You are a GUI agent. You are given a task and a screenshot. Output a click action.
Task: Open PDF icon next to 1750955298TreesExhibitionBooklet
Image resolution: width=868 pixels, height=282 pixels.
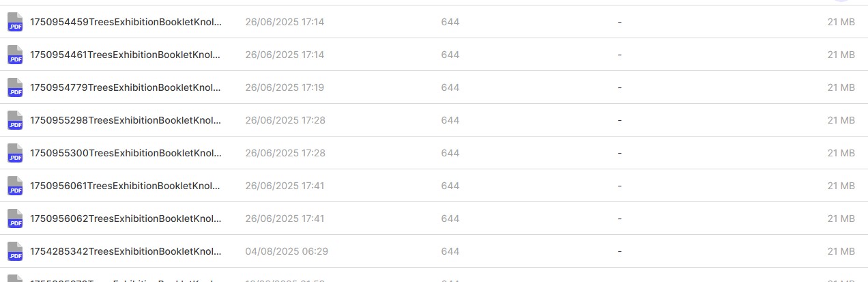tap(15, 120)
